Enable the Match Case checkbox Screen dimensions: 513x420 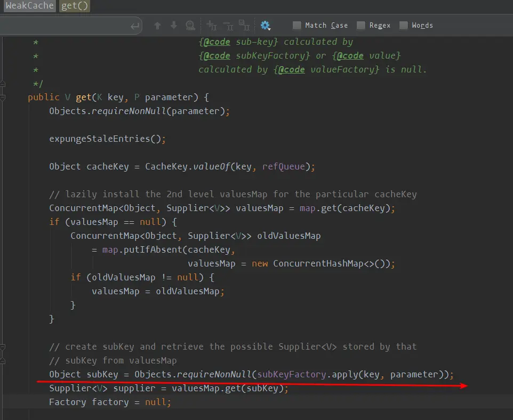[297, 26]
